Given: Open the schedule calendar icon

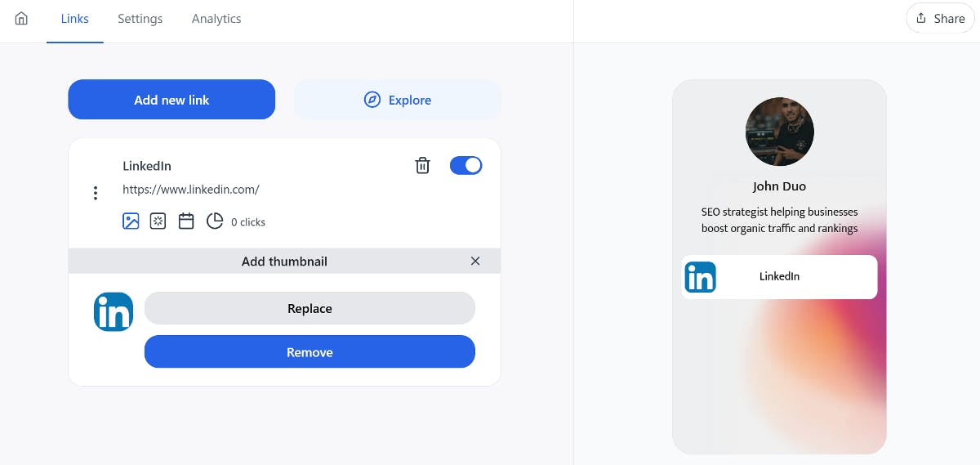Looking at the screenshot, I should 186,221.
